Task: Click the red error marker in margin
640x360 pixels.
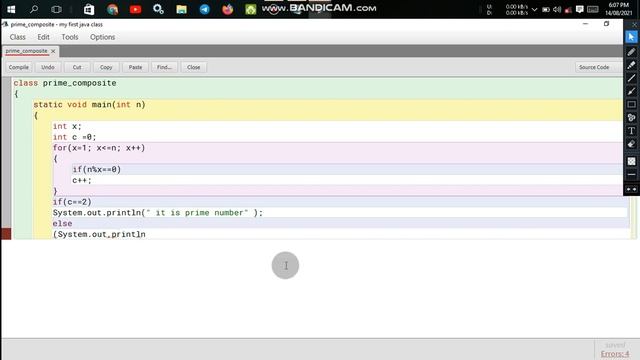Action: [6, 234]
